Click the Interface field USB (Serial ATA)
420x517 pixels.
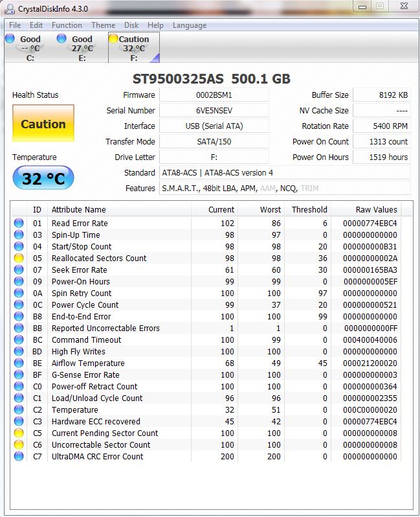tap(214, 126)
